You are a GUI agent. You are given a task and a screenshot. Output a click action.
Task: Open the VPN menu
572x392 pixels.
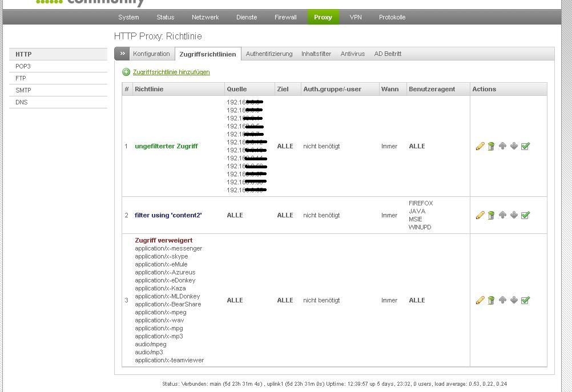click(x=356, y=17)
